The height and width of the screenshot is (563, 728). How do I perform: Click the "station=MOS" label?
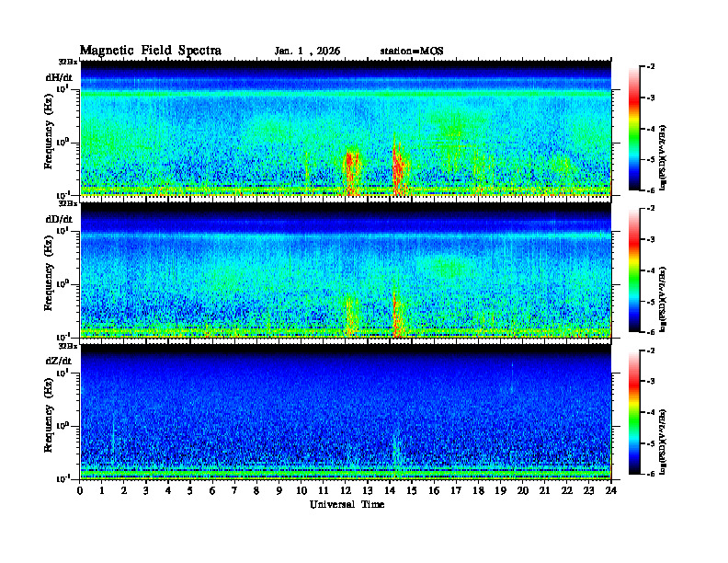[412, 52]
